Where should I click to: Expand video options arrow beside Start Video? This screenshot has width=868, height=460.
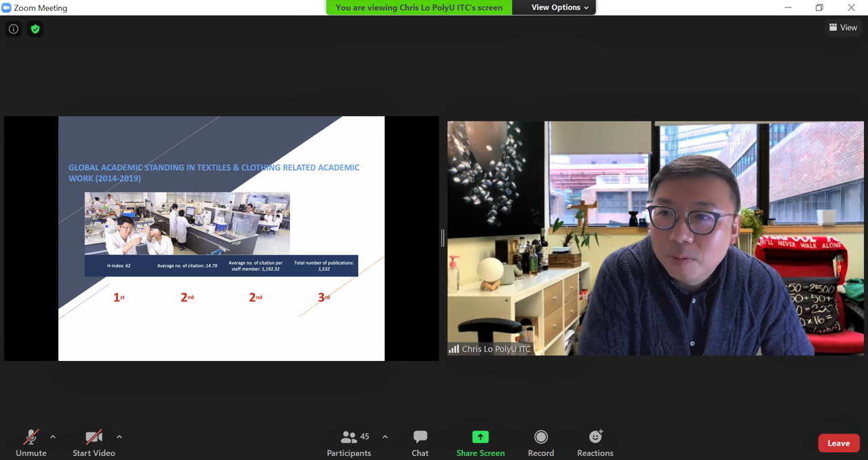[x=119, y=437]
